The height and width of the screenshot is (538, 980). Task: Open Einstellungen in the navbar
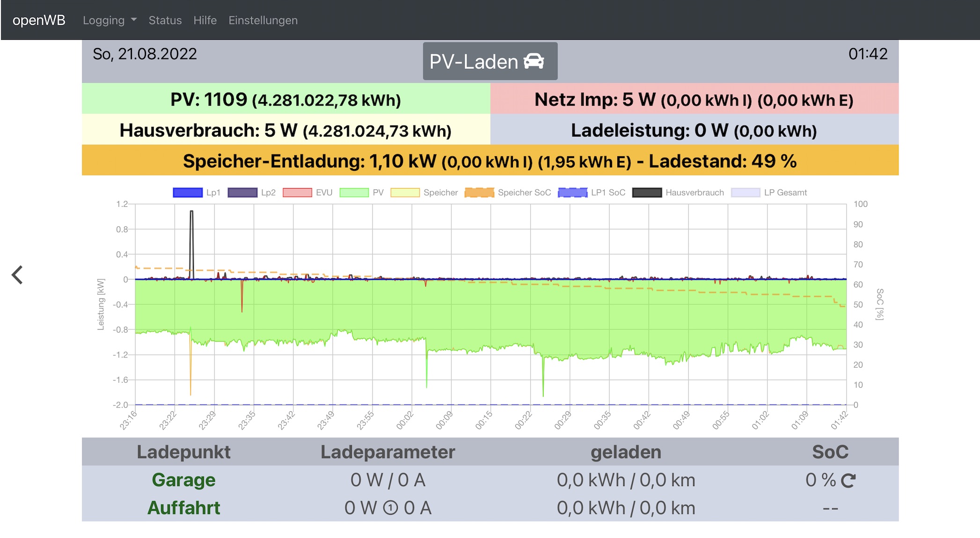[x=263, y=20]
